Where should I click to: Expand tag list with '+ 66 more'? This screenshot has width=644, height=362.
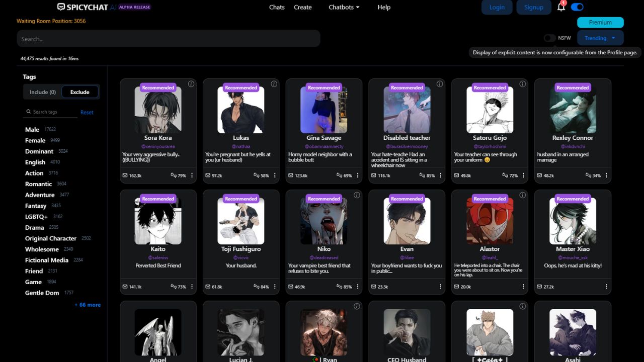pyautogui.click(x=88, y=305)
